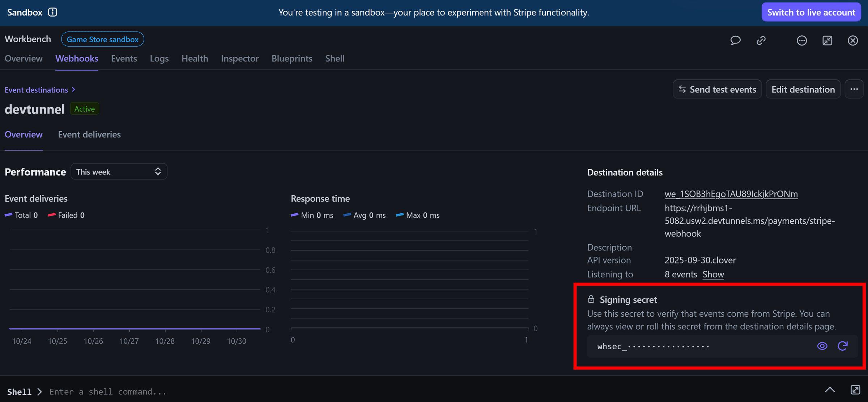Close the Workbench with X icon
The width and height of the screenshot is (868, 402).
pyautogui.click(x=853, y=40)
